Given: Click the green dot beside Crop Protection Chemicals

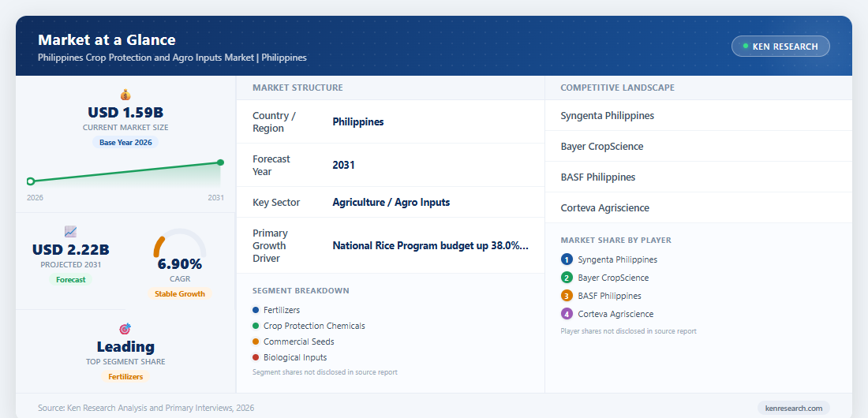Looking at the screenshot, I should [x=255, y=326].
